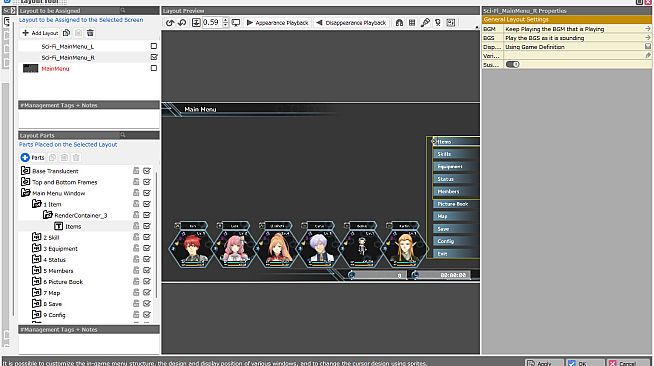Expand the 5 Members folder
Viewport: 654px width, 366px height.
(x=37, y=270)
